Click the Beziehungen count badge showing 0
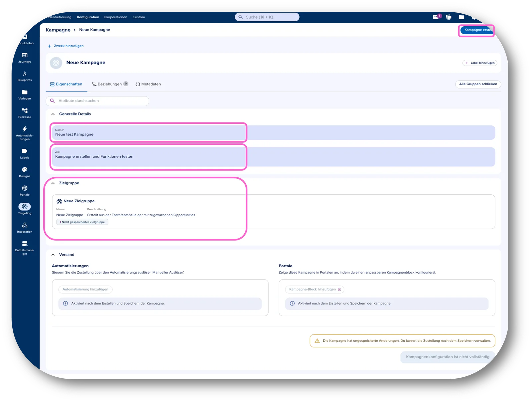532x402 pixels. [x=126, y=84]
